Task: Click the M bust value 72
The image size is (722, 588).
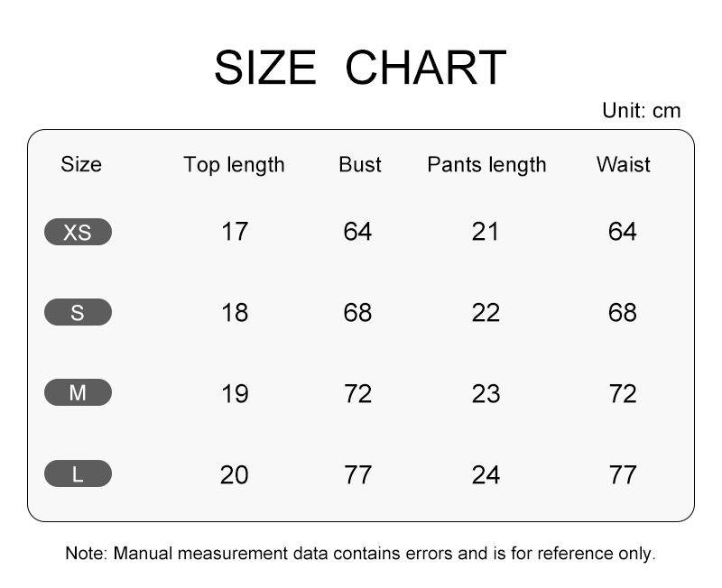Action: pyautogui.click(x=357, y=393)
